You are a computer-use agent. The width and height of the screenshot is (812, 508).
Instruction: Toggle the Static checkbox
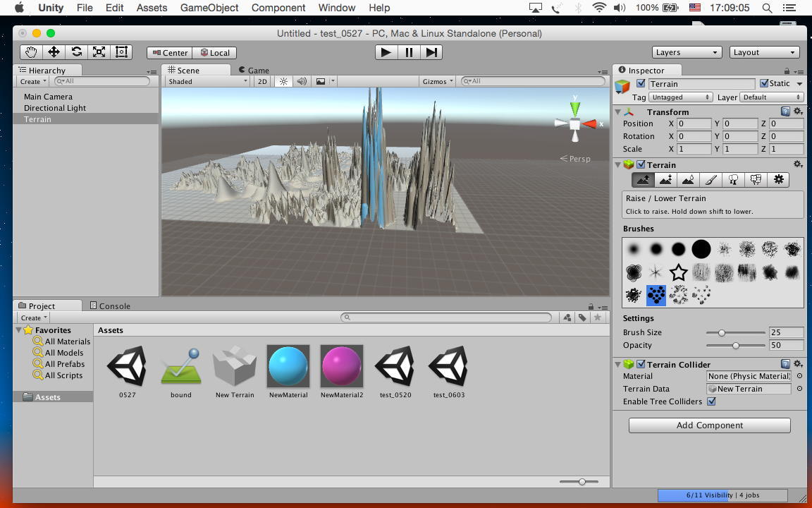764,83
